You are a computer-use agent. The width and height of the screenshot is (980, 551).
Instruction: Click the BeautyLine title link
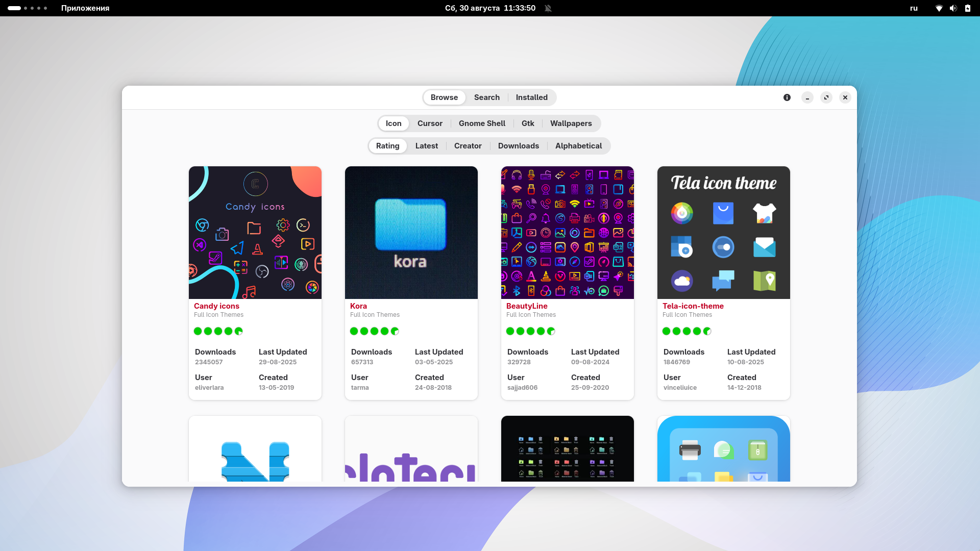pos(527,306)
